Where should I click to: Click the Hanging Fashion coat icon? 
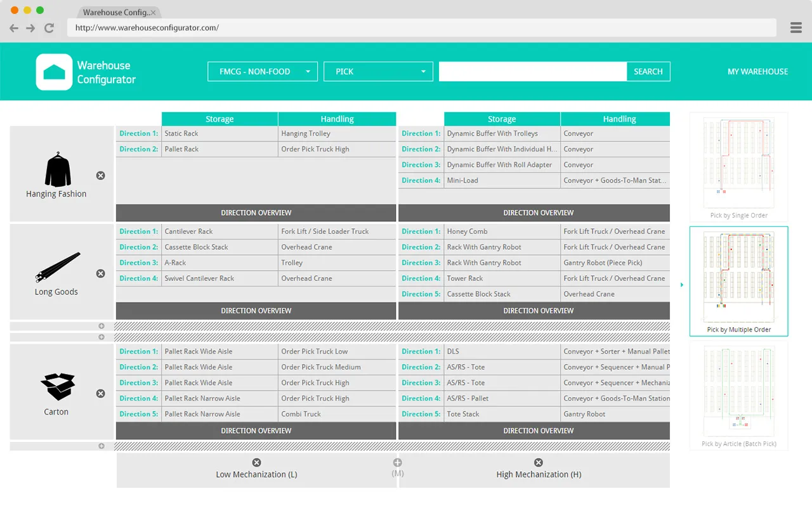click(x=56, y=170)
